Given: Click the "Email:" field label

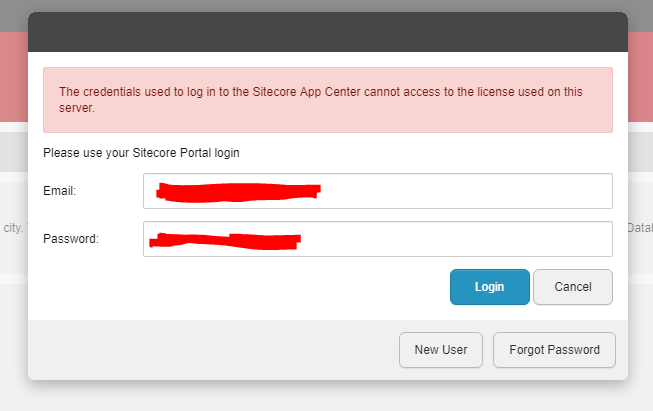Looking at the screenshot, I should (60, 191).
